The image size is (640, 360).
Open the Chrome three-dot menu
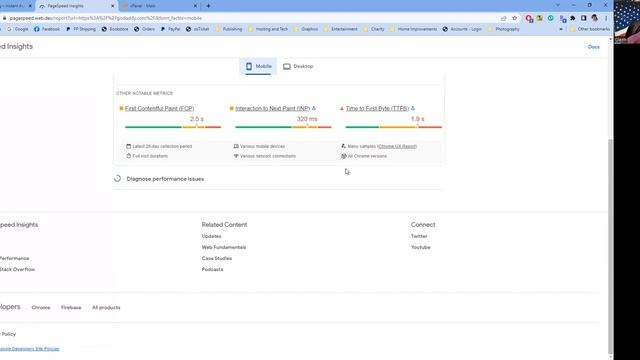point(606,18)
